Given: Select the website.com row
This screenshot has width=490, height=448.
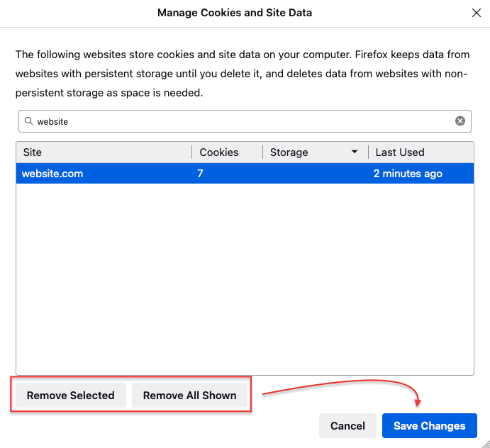Looking at the screenshot, I should [245, 173].
